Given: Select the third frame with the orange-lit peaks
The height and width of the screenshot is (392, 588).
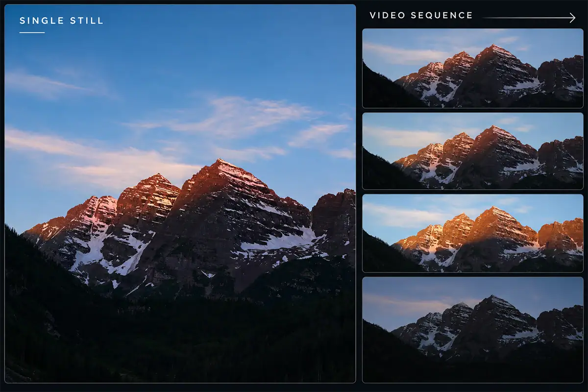Looking at the screenshot, I should (473, 233).
